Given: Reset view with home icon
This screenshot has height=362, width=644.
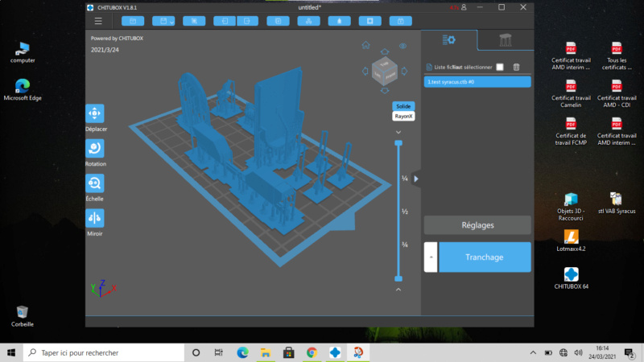Looking at the screenshot, I should click(365, 45).
